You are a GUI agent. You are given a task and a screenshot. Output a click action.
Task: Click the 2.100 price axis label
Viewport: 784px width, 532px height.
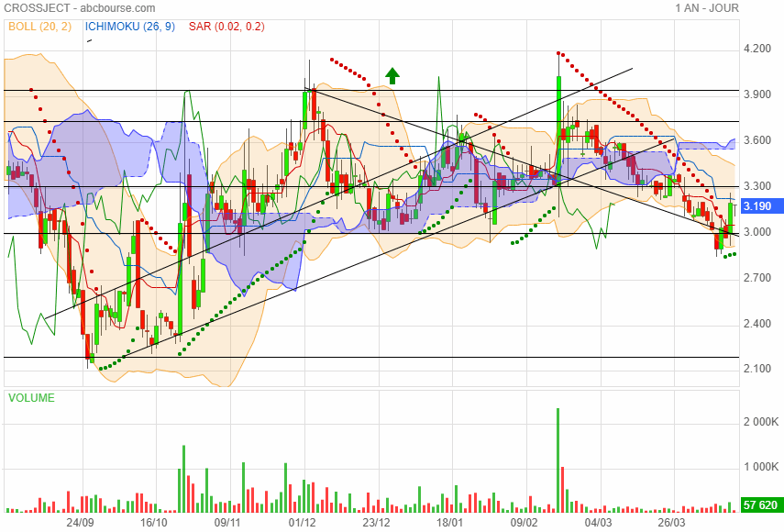[757, 369]
